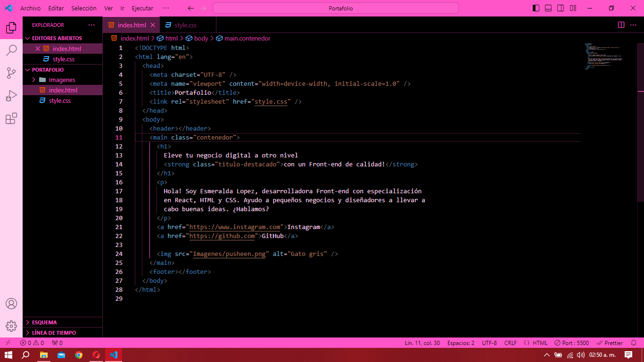Close index.html in open editors list
644x362 pixels.
(38, 49)
